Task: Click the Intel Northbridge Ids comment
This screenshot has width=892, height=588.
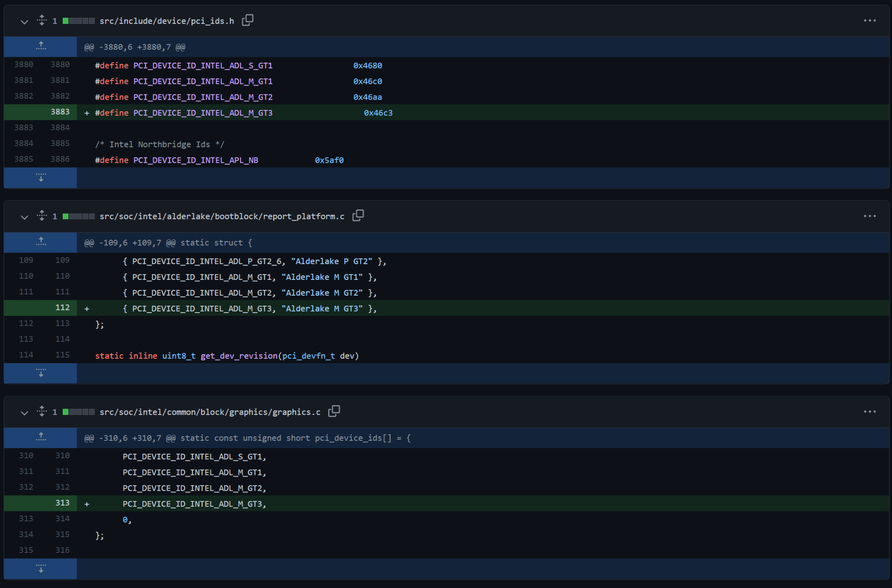Action: click(159, 145)
